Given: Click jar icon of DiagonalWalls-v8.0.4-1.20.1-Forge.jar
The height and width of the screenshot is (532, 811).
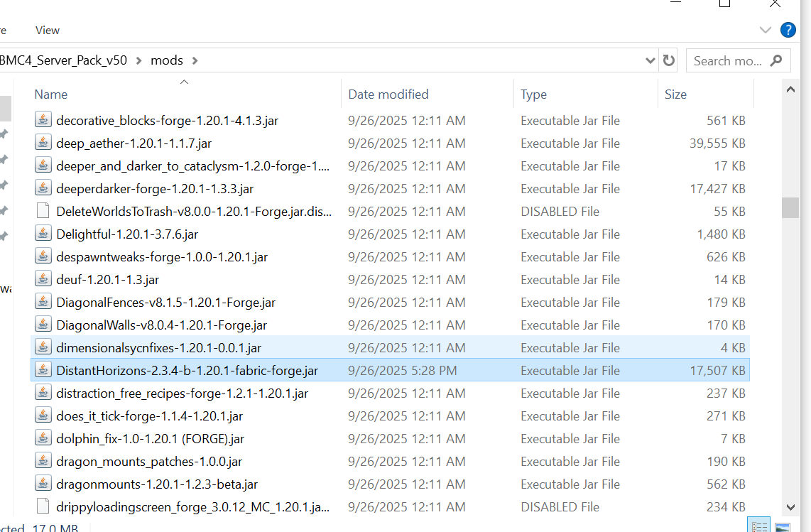Looking at the screenshot, I should [43, 325].
